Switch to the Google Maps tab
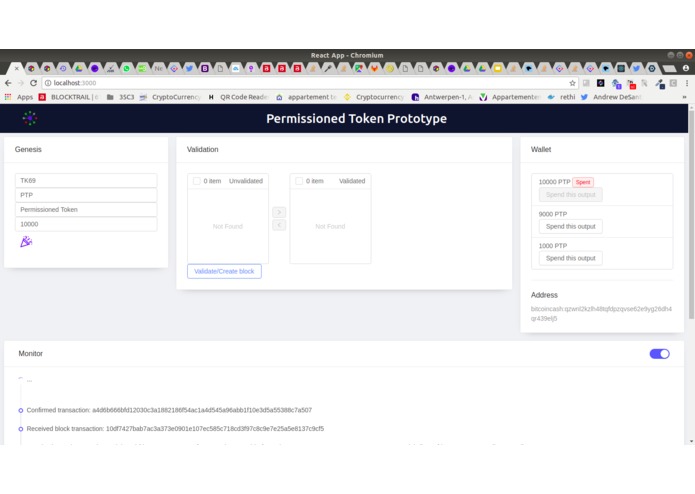The width and height of the screenshot is (695, 494). [x=359, y=68]
